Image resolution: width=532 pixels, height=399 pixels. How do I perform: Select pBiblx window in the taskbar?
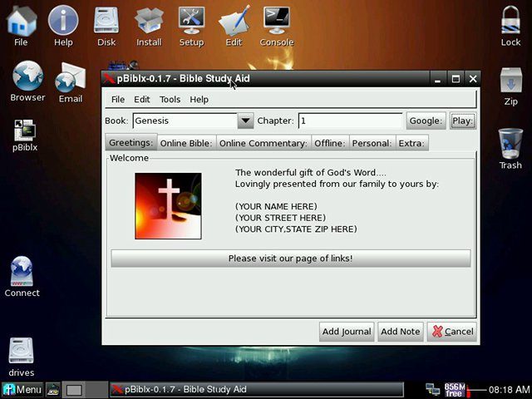(x=257, y=390)
